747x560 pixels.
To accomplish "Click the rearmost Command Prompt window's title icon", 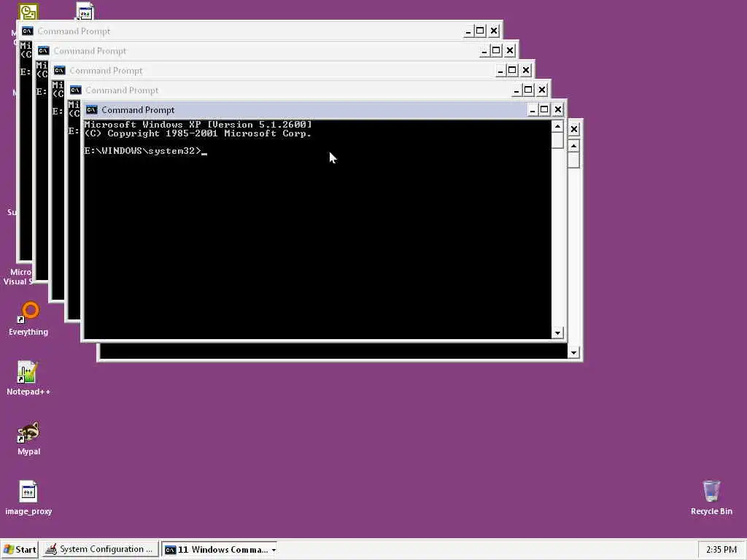I will pos(28,31).
